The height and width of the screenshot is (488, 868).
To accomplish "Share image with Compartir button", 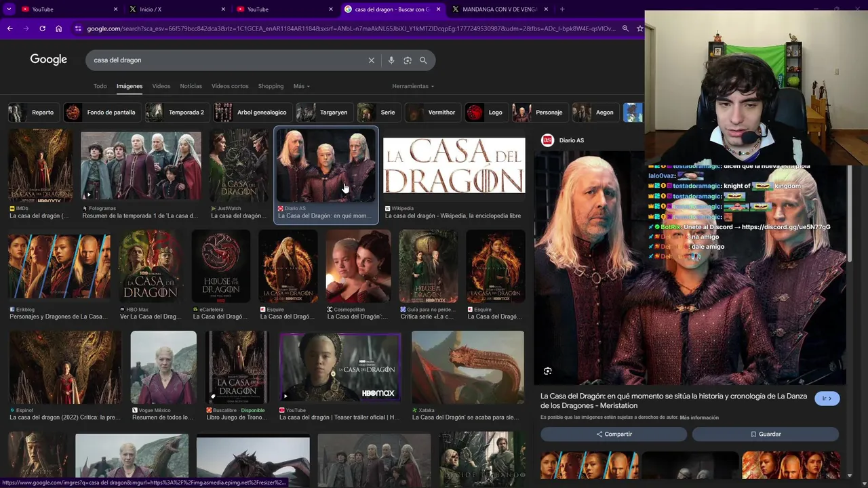I will pyautogui.click(x=614, y=434).
